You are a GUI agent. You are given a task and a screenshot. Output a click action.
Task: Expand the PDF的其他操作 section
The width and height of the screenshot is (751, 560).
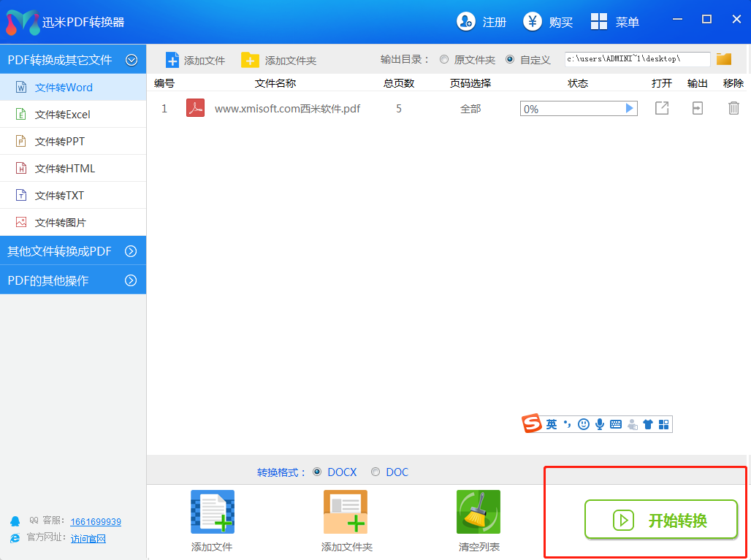pos(131,280)
